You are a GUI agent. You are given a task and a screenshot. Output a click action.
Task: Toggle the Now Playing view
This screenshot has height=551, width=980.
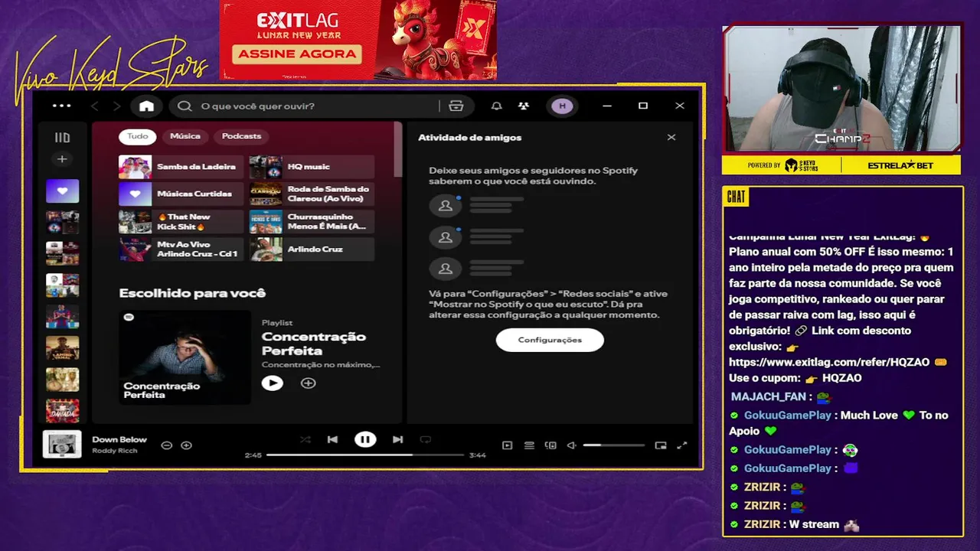coord(507,445)
